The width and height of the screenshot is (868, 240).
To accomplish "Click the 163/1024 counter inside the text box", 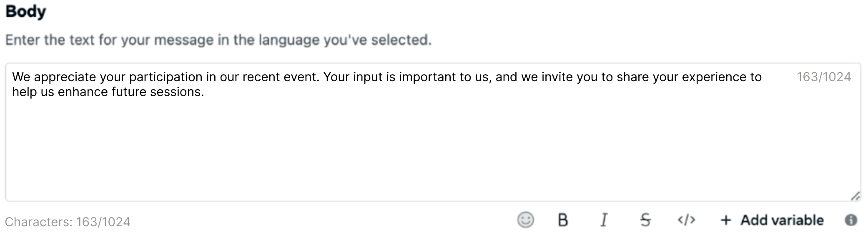I will pos(823,77).
